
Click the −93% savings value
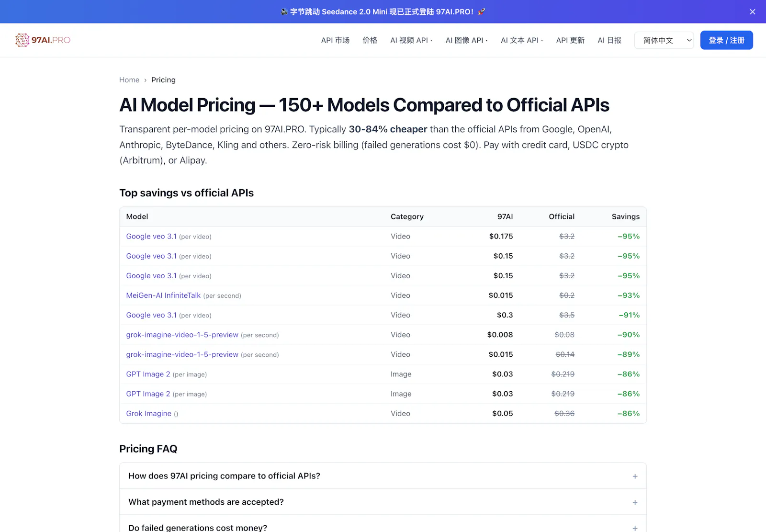[629, 295]
